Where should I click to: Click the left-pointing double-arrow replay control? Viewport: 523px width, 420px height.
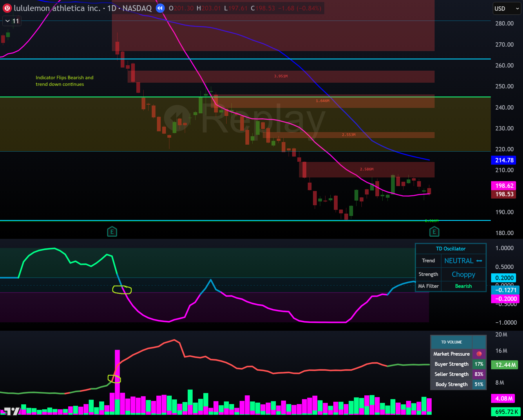pyautogui.click(x=160, y=8)
